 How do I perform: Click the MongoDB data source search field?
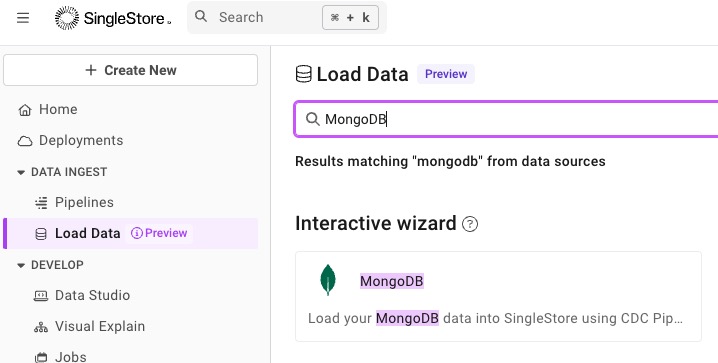click(506, 119)
